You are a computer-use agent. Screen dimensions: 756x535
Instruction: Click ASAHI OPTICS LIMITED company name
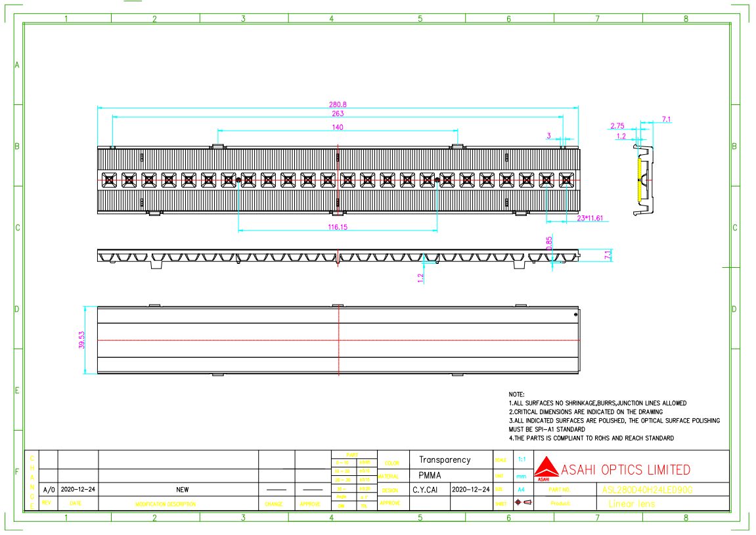pyautogui.click(x=626, y=470)
